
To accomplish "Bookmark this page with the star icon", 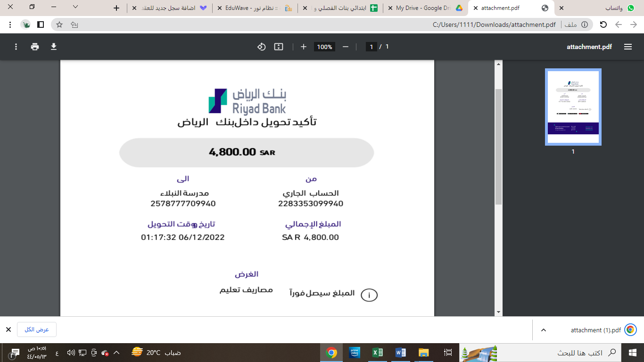I will (59, 25).
